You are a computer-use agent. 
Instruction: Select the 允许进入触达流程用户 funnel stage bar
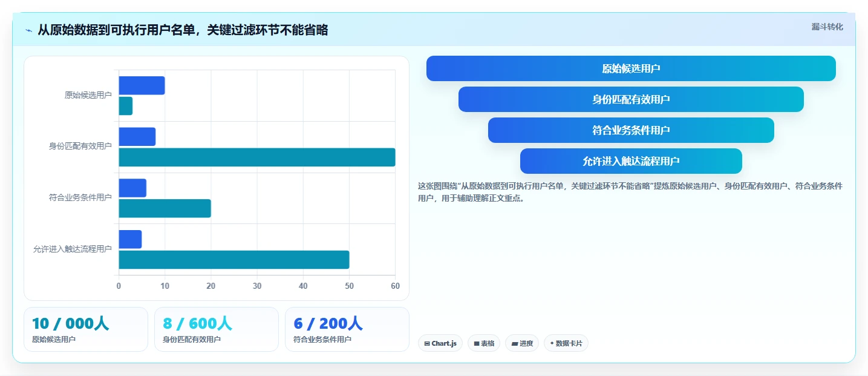631,161
